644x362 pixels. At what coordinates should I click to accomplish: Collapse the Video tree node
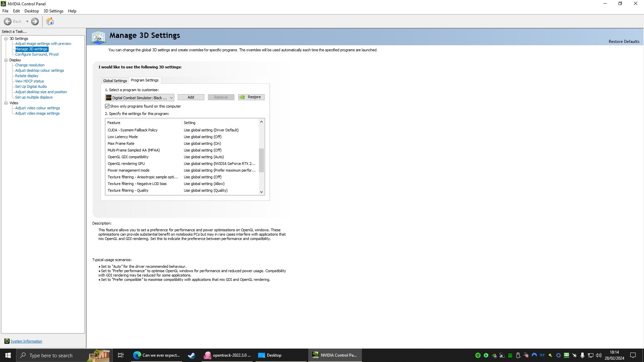pos(6,103)
